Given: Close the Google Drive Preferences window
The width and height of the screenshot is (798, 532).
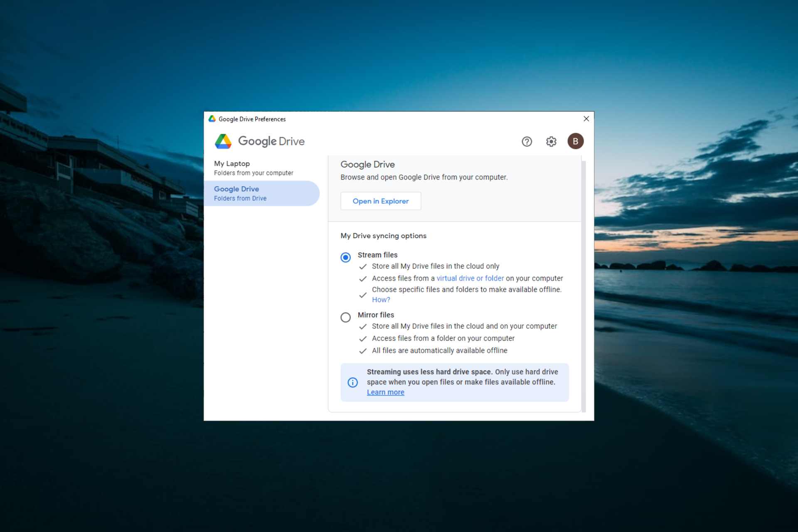Looking at the screenshot, I should (x=586, y=119).
